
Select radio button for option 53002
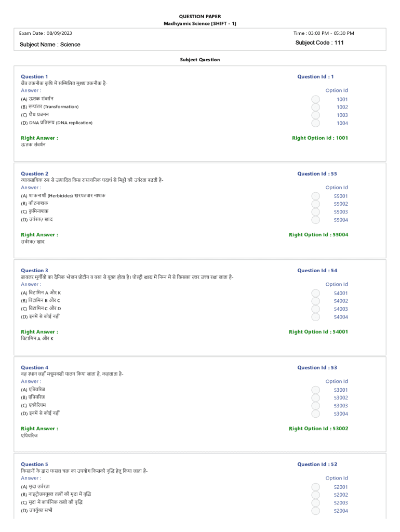315,398
